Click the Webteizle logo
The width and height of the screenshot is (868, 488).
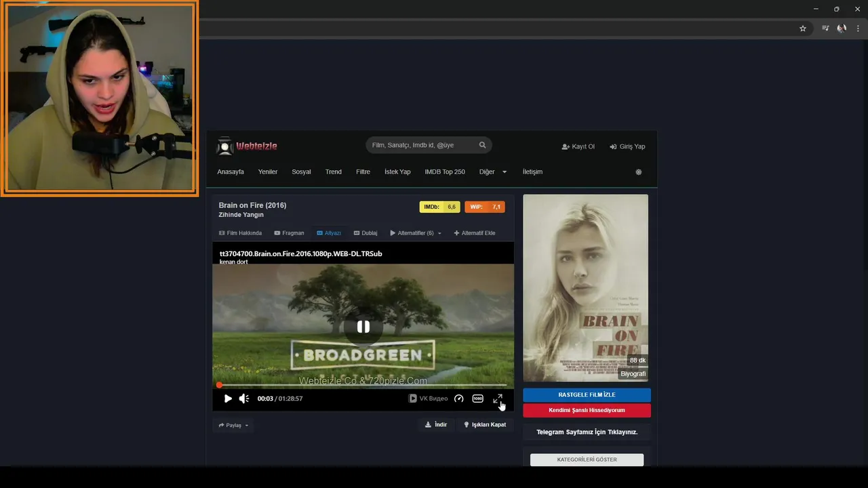point(247,146)
